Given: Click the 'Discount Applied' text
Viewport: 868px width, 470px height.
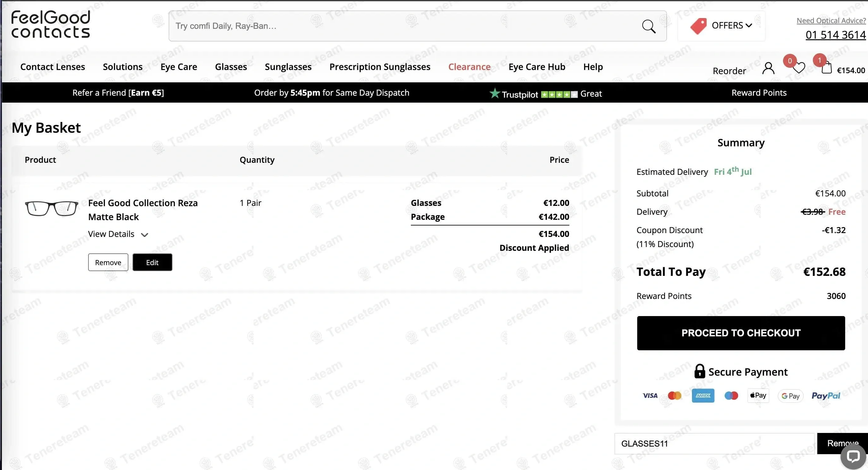Looking at the screenshot, I should [534, 248].
